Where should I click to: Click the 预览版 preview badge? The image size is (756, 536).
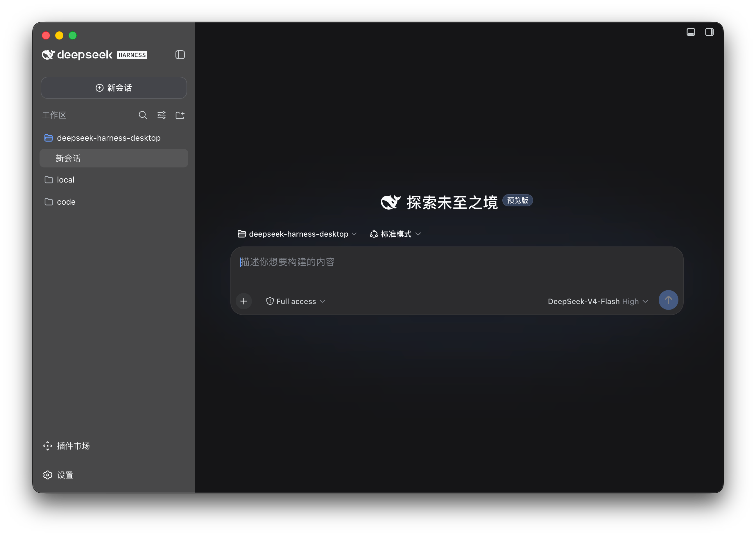tap(517, 200)
